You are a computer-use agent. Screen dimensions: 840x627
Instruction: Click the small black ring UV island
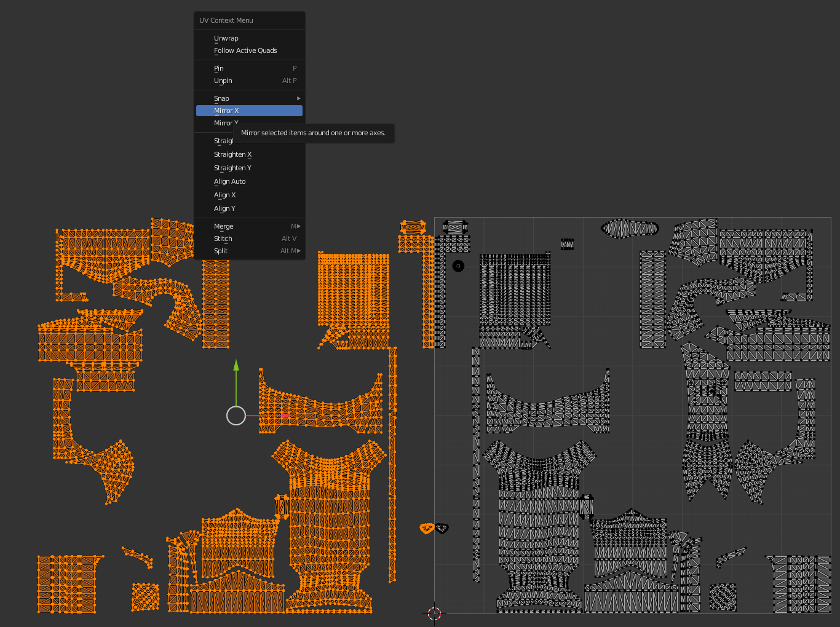pos(458,266)
